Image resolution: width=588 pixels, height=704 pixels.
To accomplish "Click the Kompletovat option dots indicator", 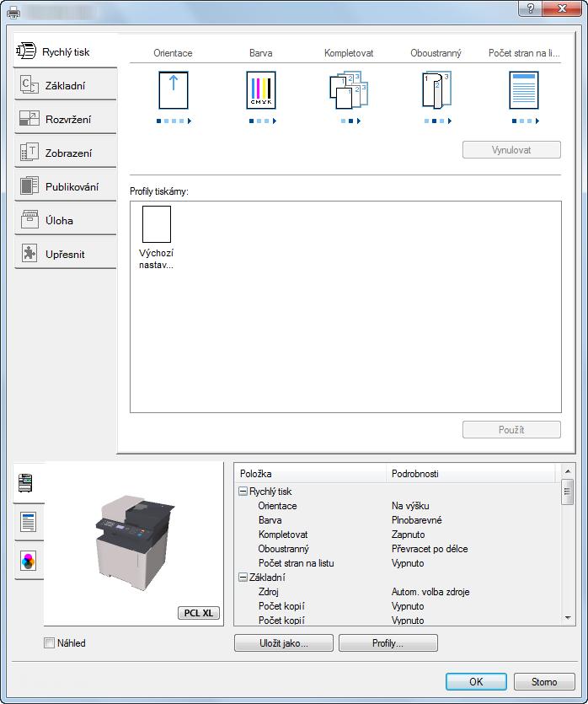I will (x=350, y=121).
